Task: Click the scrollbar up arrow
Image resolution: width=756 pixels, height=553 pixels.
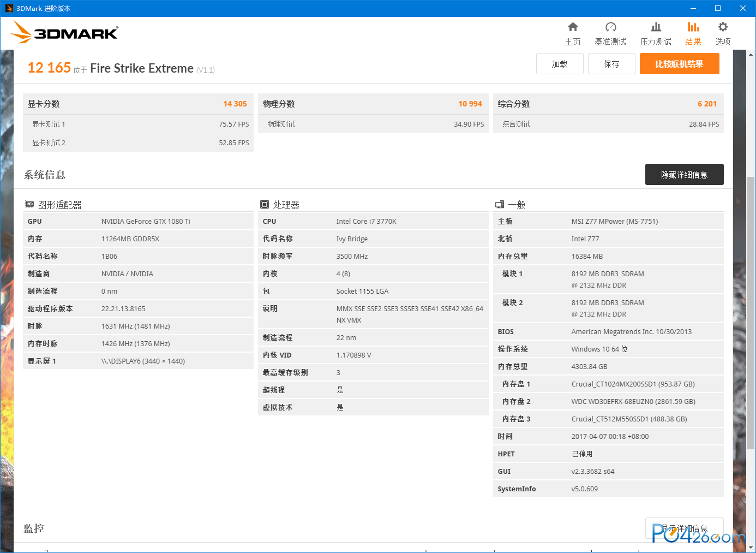Action: tap(751, 55)
